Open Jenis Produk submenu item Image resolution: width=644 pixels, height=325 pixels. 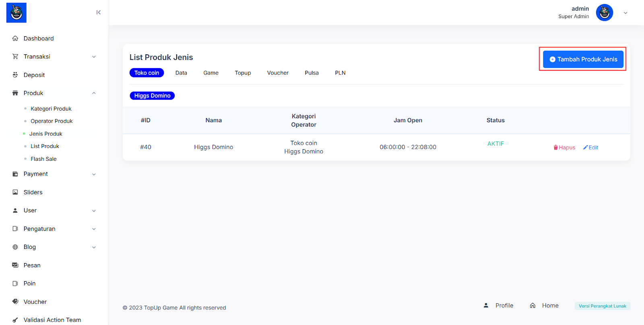coord(46,134)
